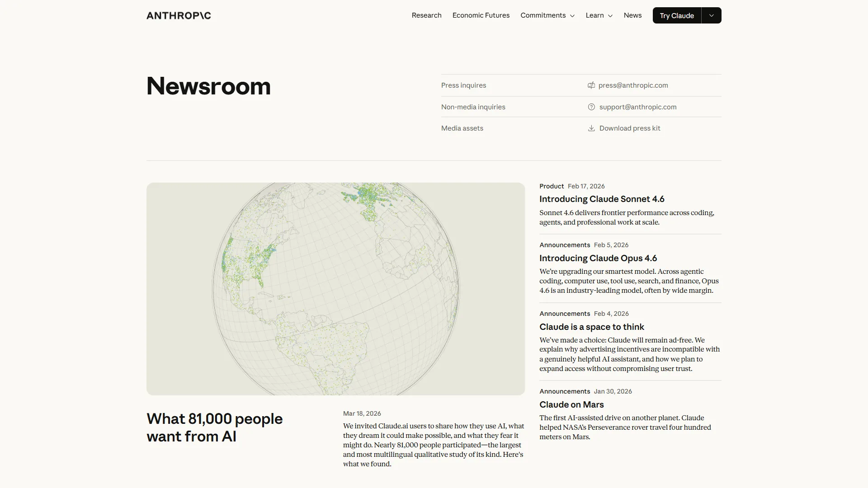Click the question mark icon beside support email
The height and width of the screenshot is (488, 868).
pos(591,107)
